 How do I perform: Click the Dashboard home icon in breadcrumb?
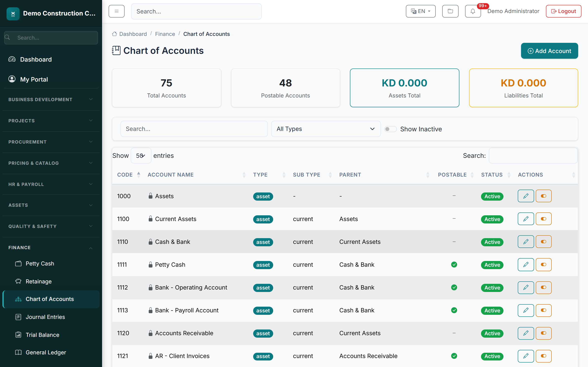pyautogui.click(x=115, y=34)
